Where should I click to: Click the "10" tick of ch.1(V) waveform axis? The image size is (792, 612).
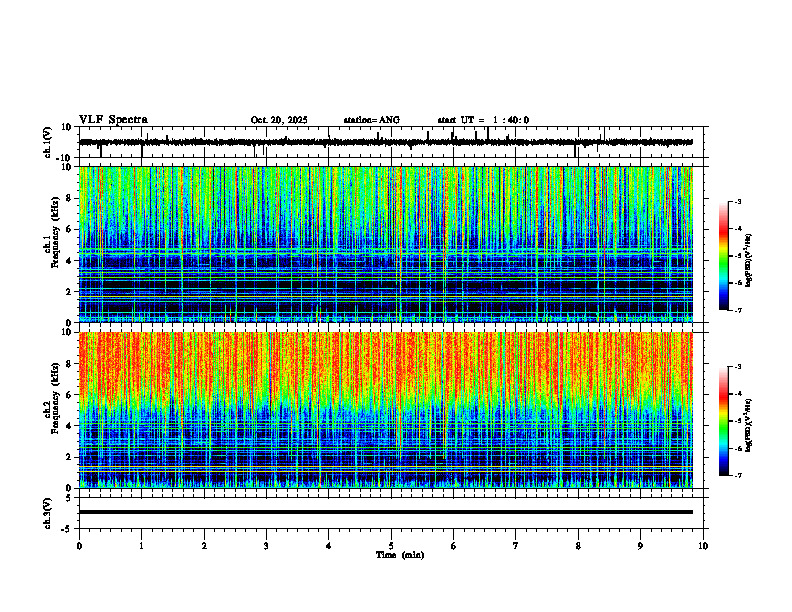click(x=67, y=127)
